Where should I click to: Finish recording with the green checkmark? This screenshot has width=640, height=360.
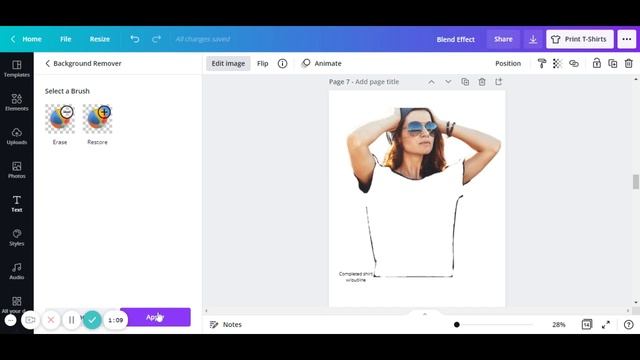[92, 320]
